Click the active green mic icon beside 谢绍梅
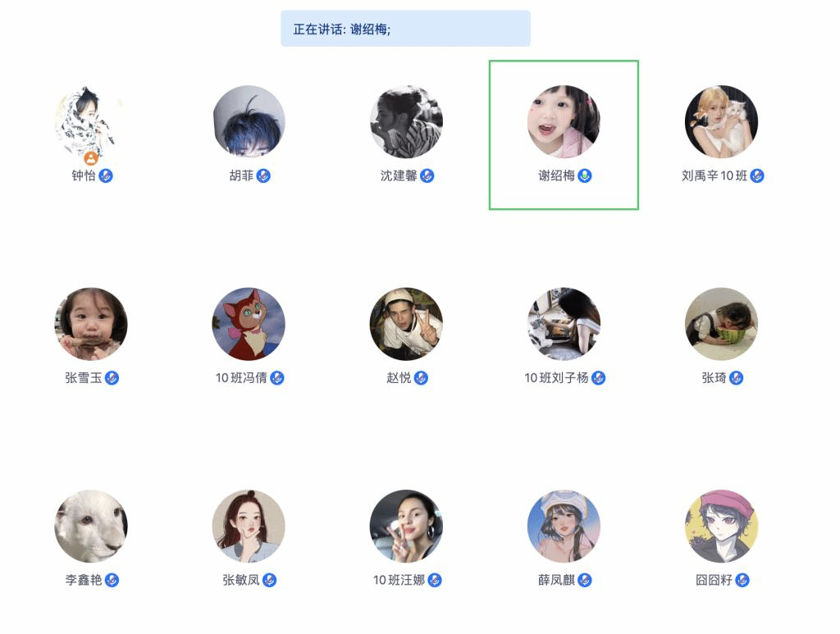840x634 pixels. click(585, 176)
